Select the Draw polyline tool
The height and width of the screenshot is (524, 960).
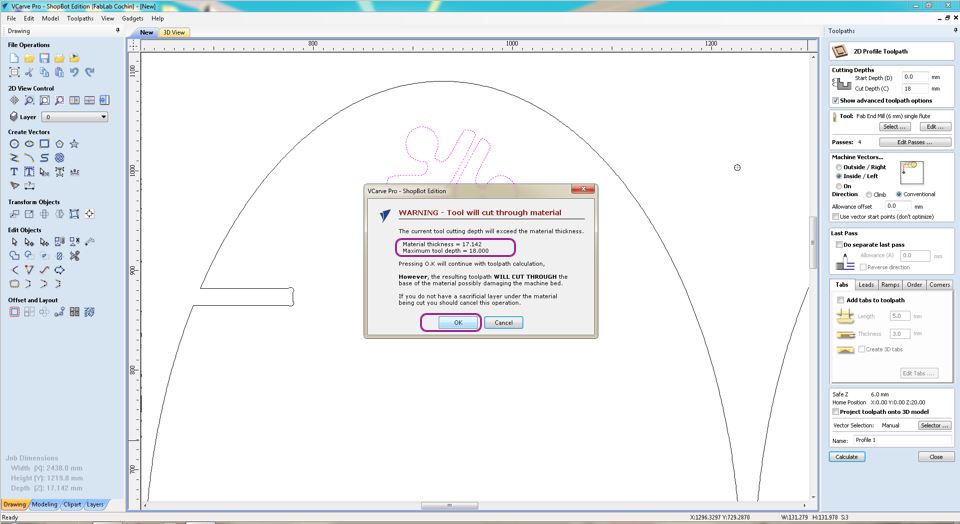14,158
